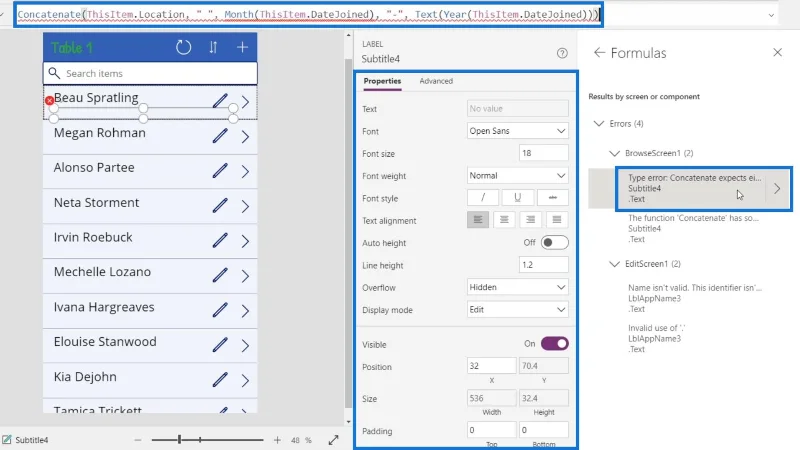Image resolution: width=800 pixels, height=450 pixels.
Task: Open help for the Subtitle4 label
Action: point(562,53)
